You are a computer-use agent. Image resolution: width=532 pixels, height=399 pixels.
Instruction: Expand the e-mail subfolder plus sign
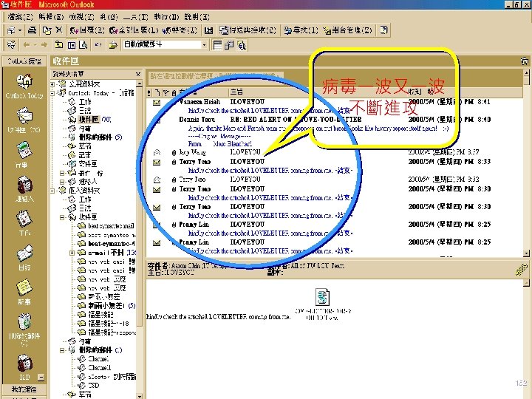tap(72, 253)
